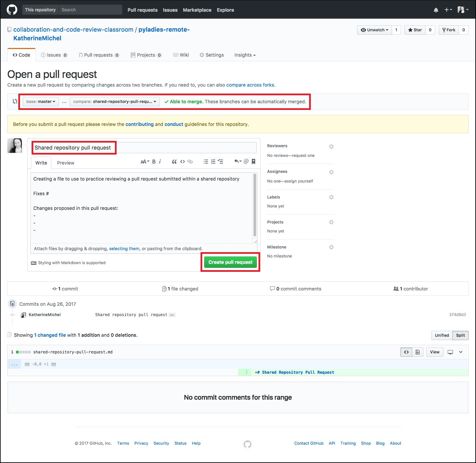
Task: Open the Wiki tab
Action: (181, 55)
